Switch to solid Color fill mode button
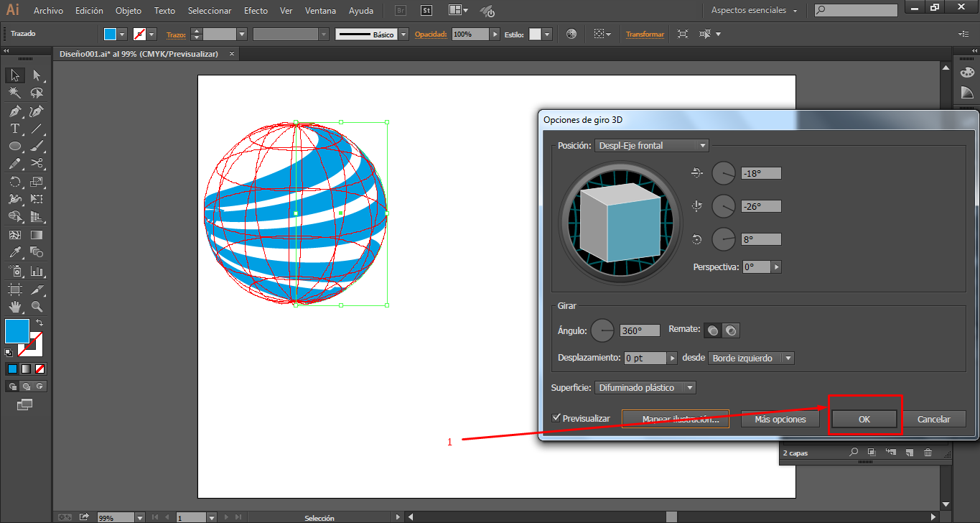The height and width of the screenshot is (523, 980). pos(12,369)
